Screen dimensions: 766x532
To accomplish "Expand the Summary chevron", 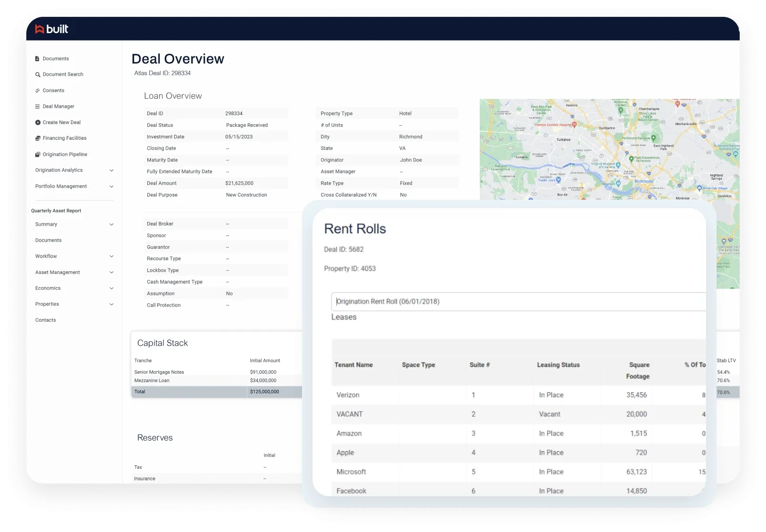I will coord(112,224).
